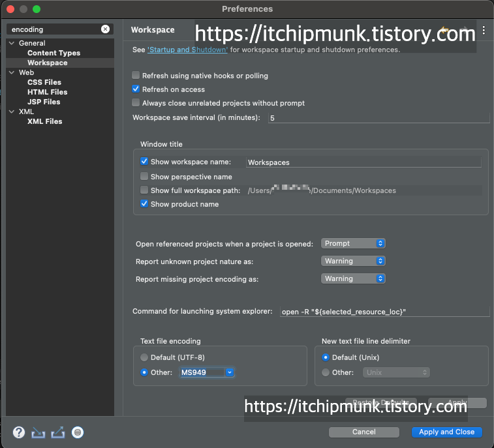Open the three-dot view menu
Image resolution: width=494 pixels, height=448 pixels.
click(x=484, y=30)
